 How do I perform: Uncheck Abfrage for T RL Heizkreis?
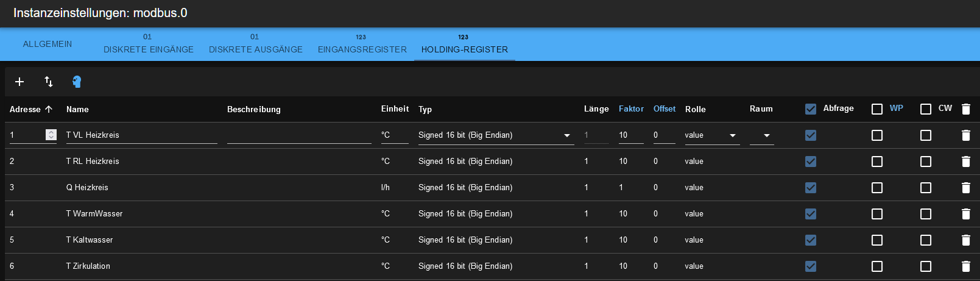(811, 162)
